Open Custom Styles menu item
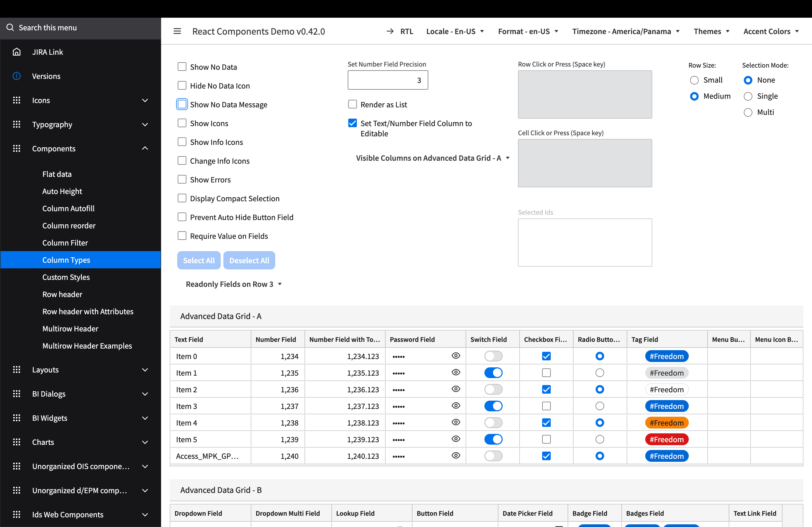The width and height of the screenshot is (812, 527). click(66, 277)
